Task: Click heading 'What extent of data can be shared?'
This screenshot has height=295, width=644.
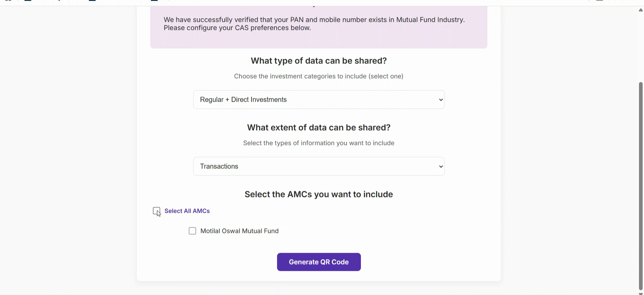Action: coord(319,128)
